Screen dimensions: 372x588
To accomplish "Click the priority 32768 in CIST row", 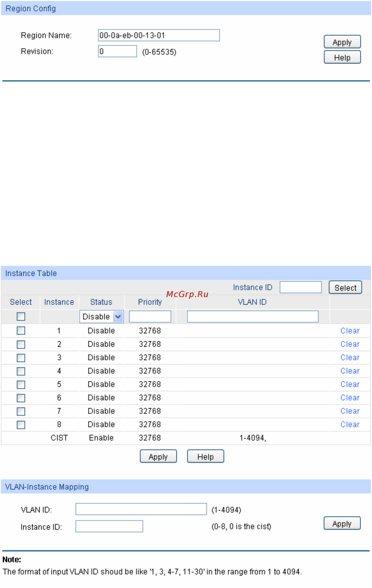I will click(x=150, y=438).
